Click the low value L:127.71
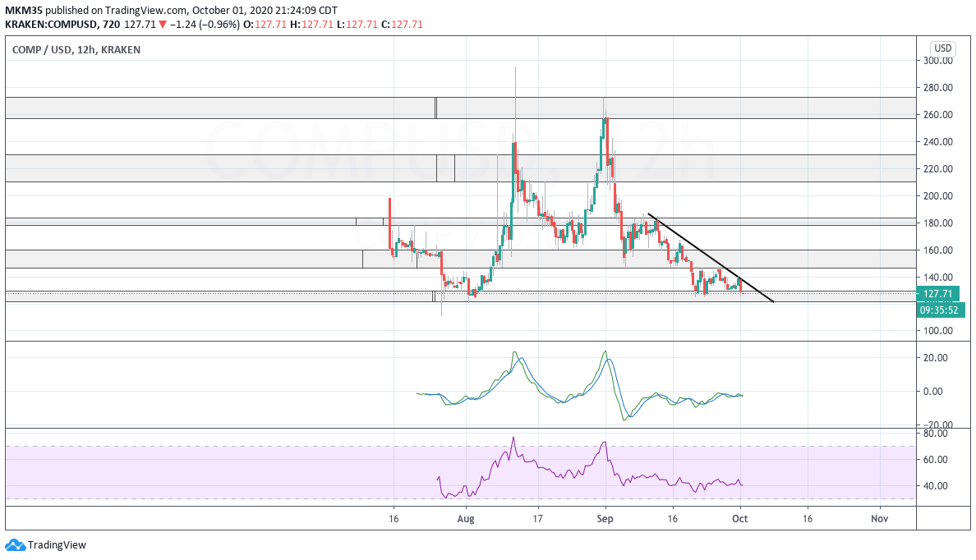This screenshot has height=560, width=976. point(357,25)
